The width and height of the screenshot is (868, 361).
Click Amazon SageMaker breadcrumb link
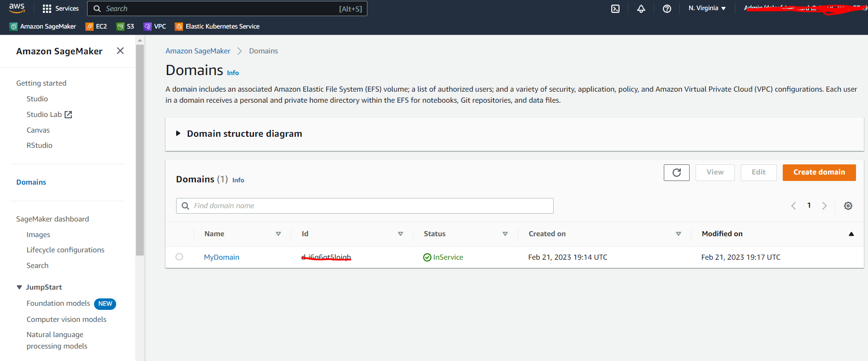tap(198, 51)
